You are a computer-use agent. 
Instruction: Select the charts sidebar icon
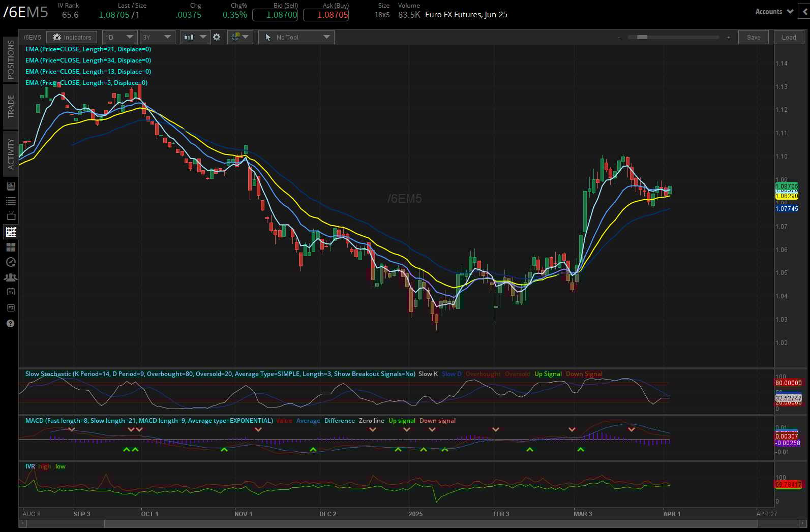pos(11,232)
